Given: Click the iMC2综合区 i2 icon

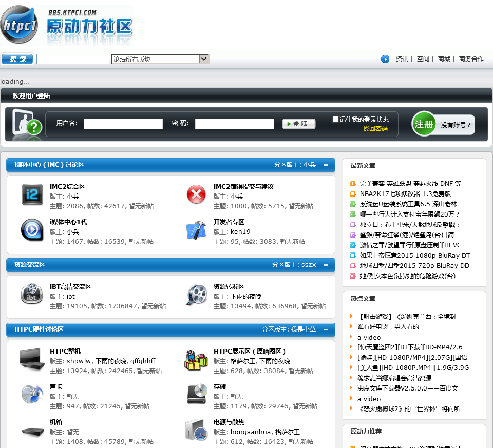Looking at the screenshot, I should pyautogui.click(x=32, y=194).
